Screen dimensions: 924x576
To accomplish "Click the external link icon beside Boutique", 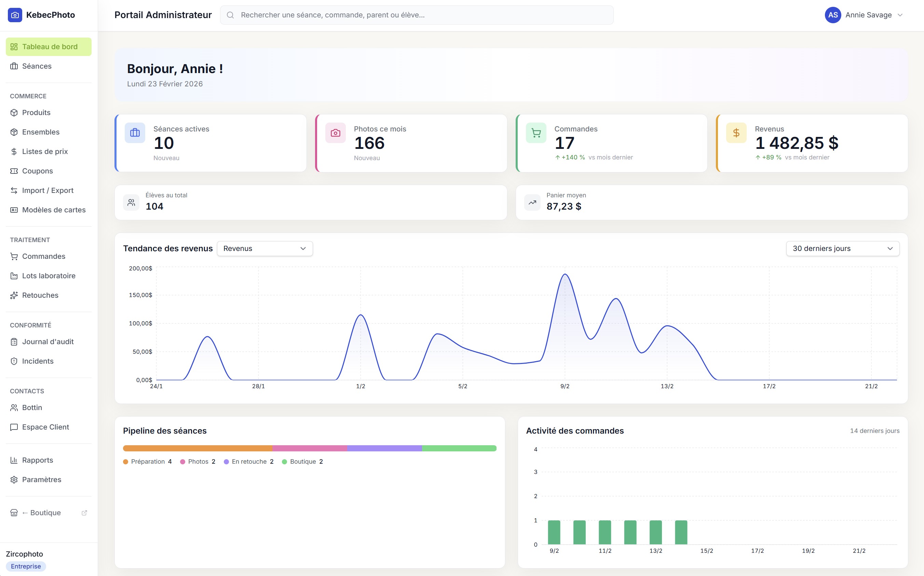I will 84,513.
